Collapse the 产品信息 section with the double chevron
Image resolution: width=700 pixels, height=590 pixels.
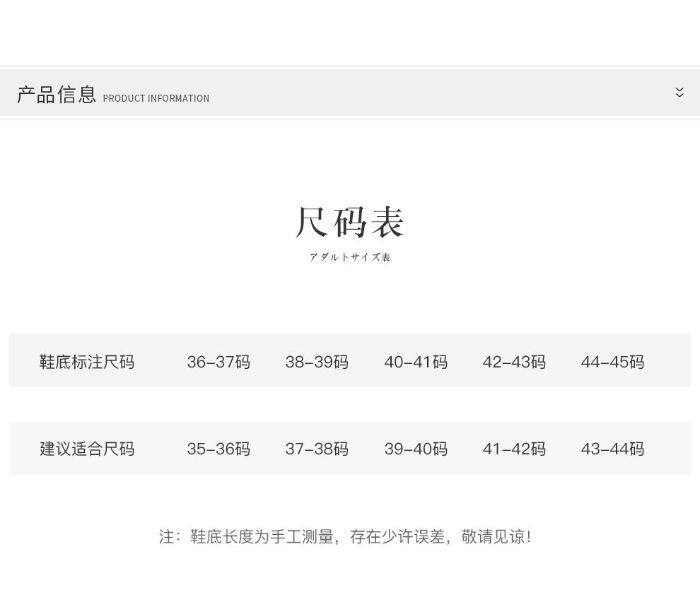(x=679, y=93)
